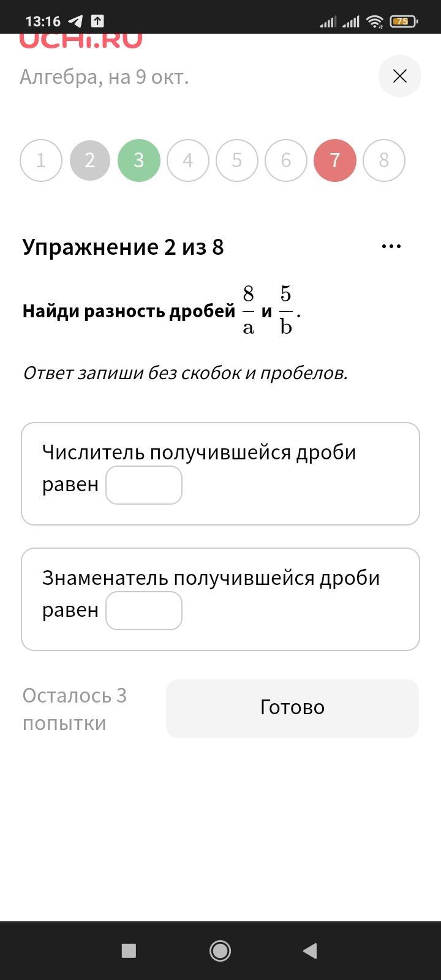Tap the Android recent apps square icon
Screen dimensions: 441x980
pyautogui.click(x=129, y=951)
